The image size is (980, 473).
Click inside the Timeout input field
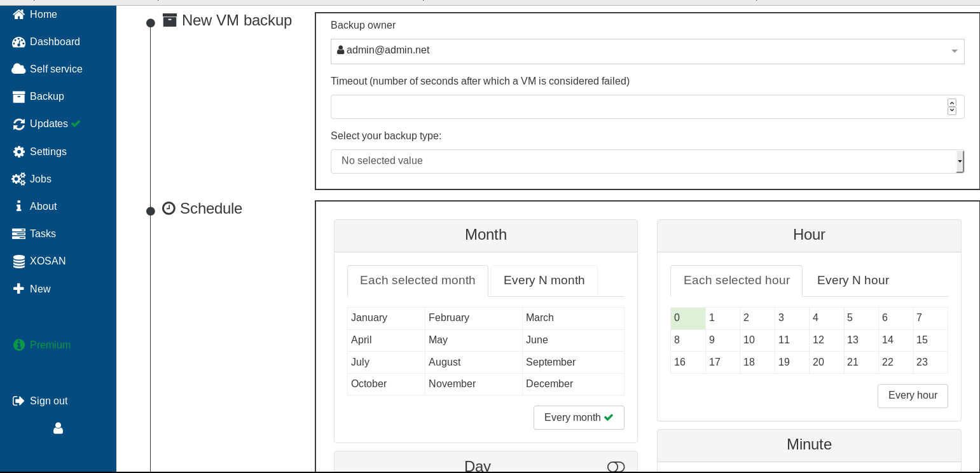click(639, 107)
